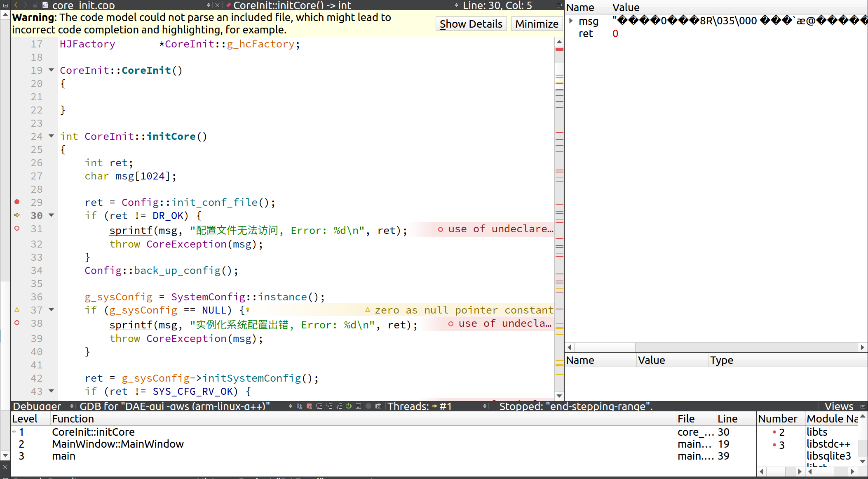The image size is (868, 479).
Task: Minimize the code model warning banner
Action: click(536, 24)
